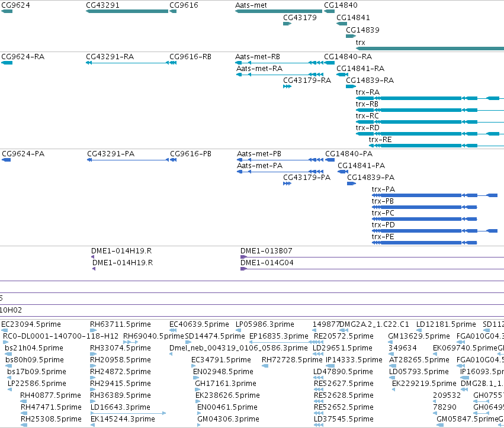This screenshot has height=428, width=504.
Task: Click the CG14841-PA protein label
Action: [x=361, y=166]
